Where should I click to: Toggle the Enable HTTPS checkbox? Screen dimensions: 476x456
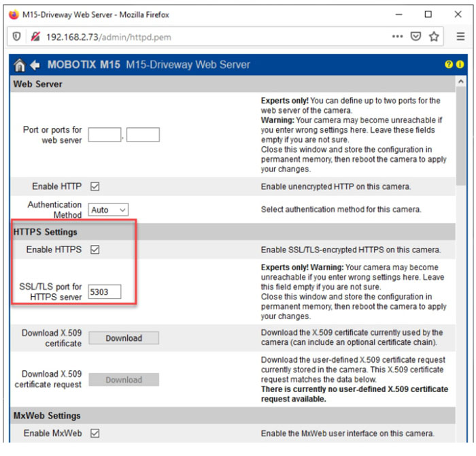click(x=95, y=250)
